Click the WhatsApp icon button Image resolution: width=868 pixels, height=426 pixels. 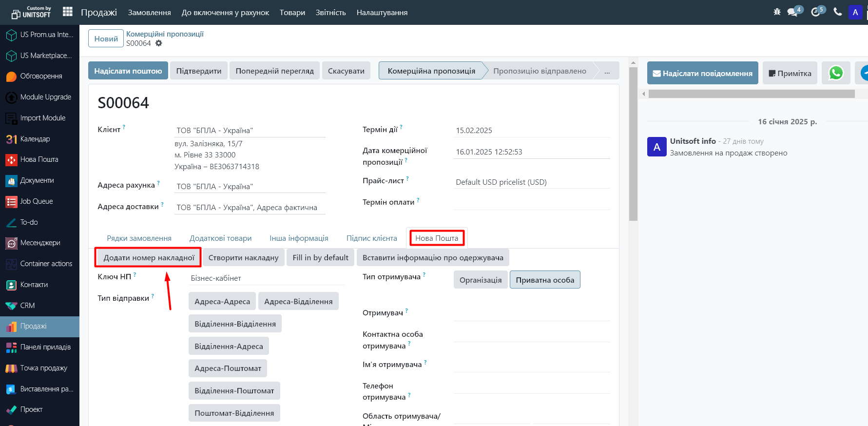click(836, 73)
